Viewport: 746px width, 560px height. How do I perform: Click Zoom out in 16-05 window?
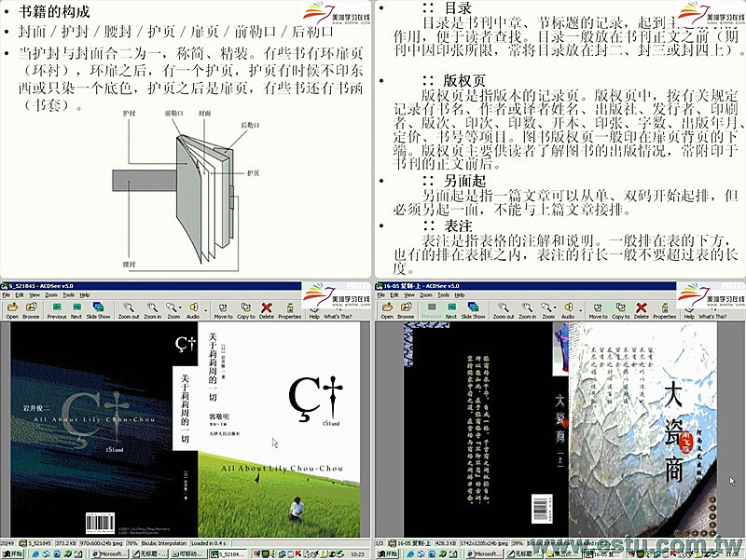[x=504, y=310]
